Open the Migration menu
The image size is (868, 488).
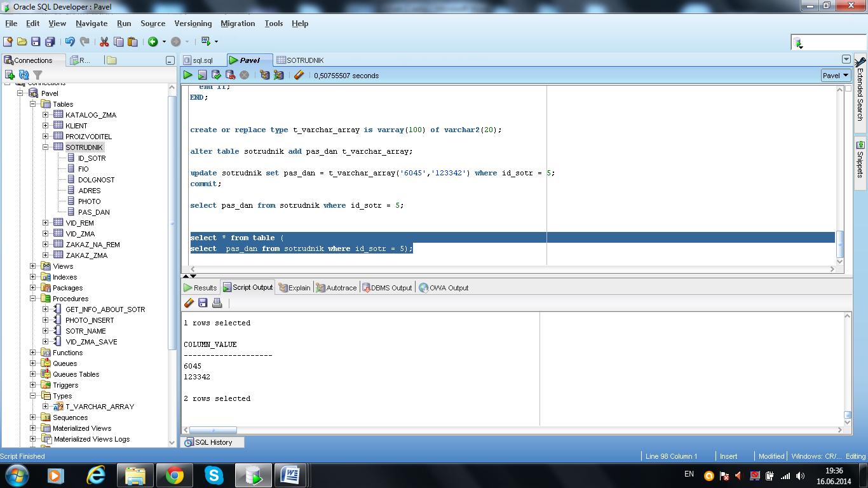tap(238, 24)
